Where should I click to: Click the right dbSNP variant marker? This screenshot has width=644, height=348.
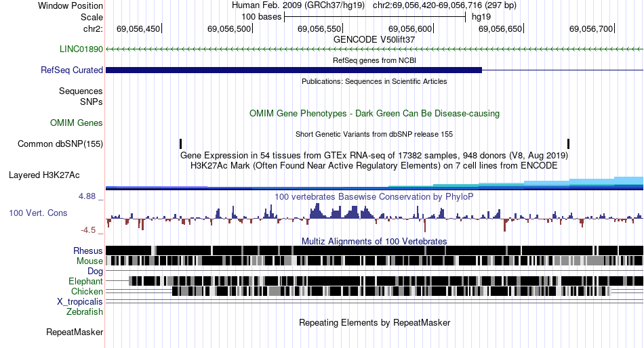point(569,144)
